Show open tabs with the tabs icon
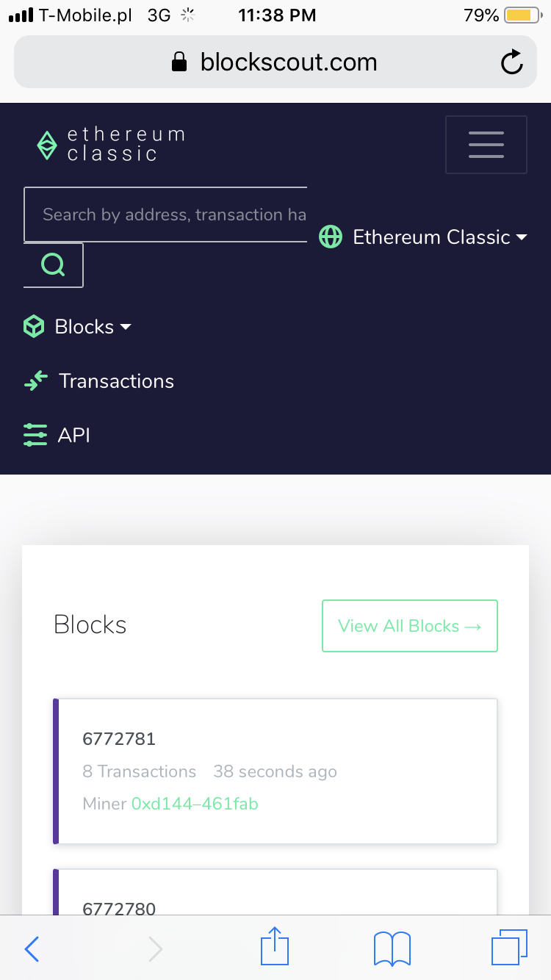The image size is (551, 980). (510, 947)
